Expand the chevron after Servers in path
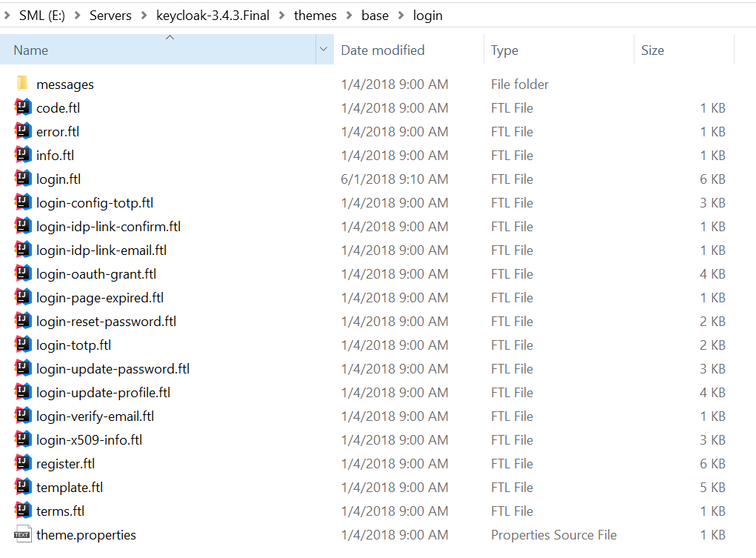Screen dimensions: 756x558 (144, 16)
